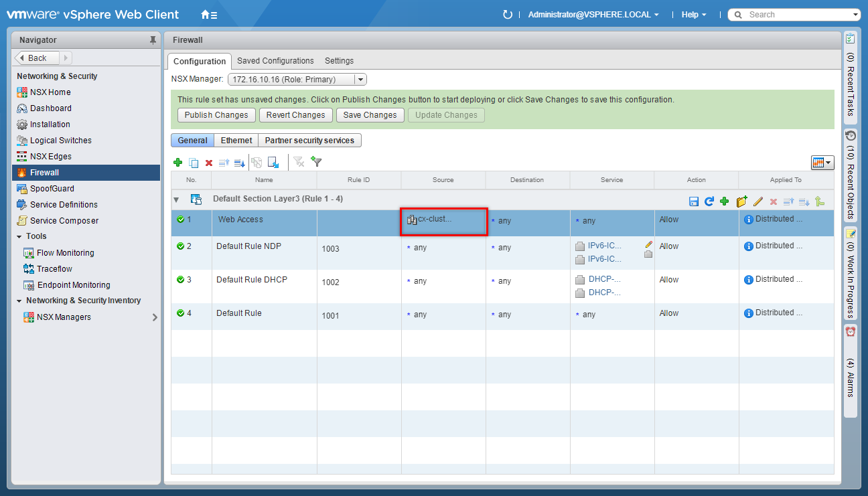Click the Apply Filter funnel icon
The image size is (868, 496).
[317, 162]
